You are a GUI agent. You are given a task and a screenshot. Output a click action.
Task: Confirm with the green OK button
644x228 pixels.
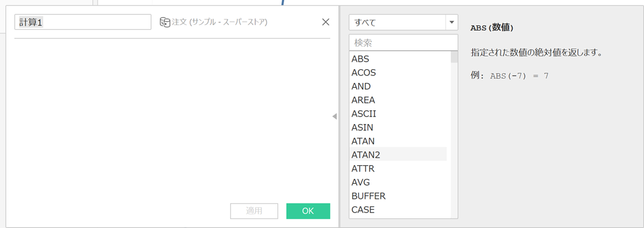coord(308,211)
